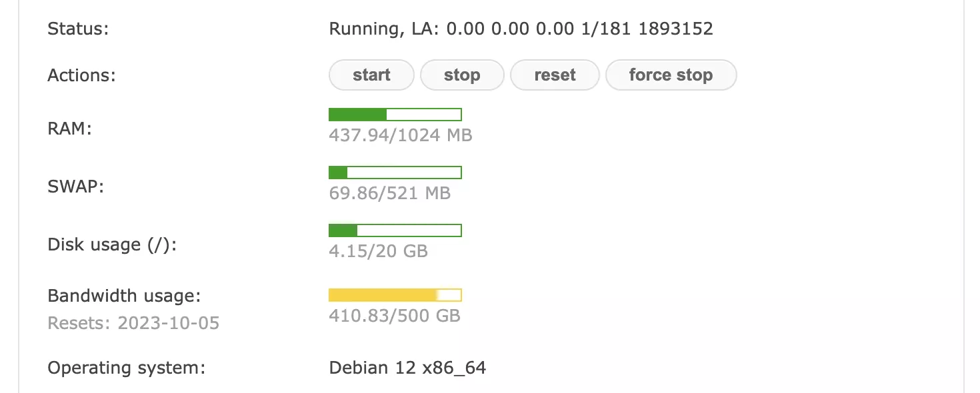980x393 pixels.
Task: Click the 69.86/521 MB swap value
Action: point(389,194)
